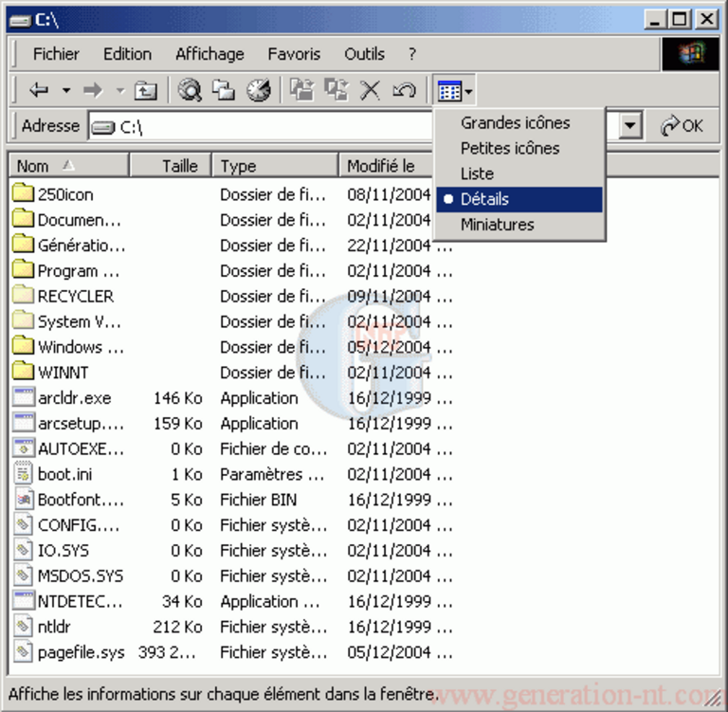Select Miniatures view option
The width and height of the screenshot is (728, 712).
point(519,225)
